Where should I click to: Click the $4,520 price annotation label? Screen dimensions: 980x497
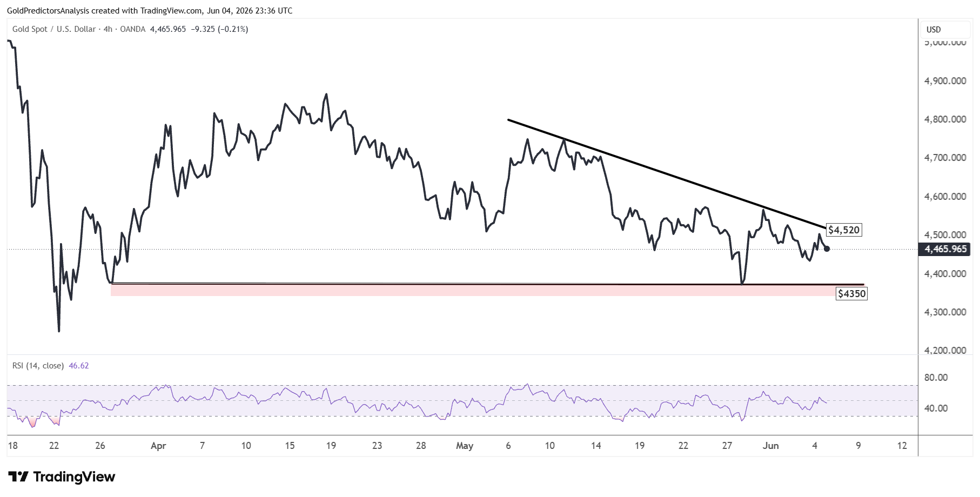pos(844,230)
